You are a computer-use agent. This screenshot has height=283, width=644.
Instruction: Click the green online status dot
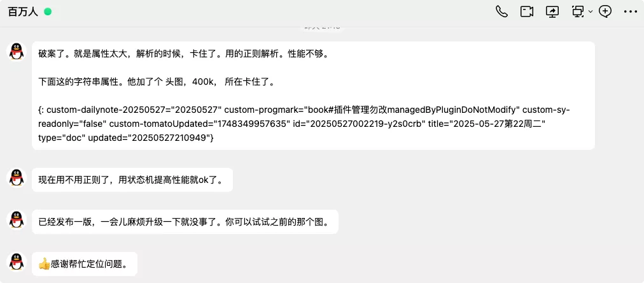tap(48, 11)
